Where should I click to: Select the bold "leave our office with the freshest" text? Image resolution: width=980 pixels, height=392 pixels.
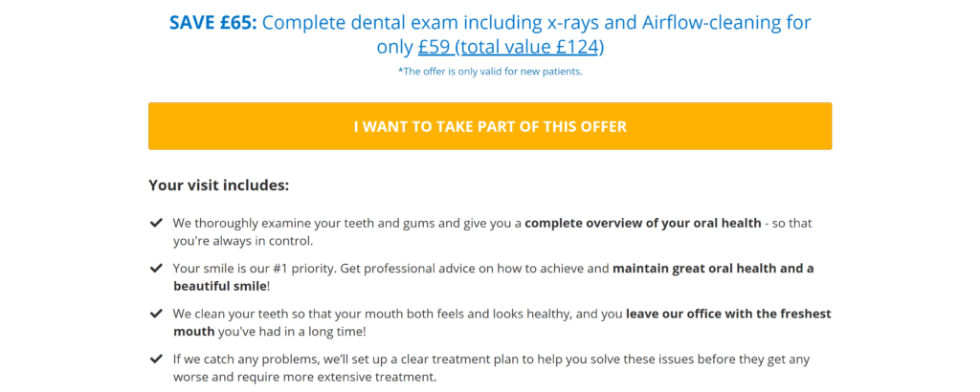pos(728,314)
